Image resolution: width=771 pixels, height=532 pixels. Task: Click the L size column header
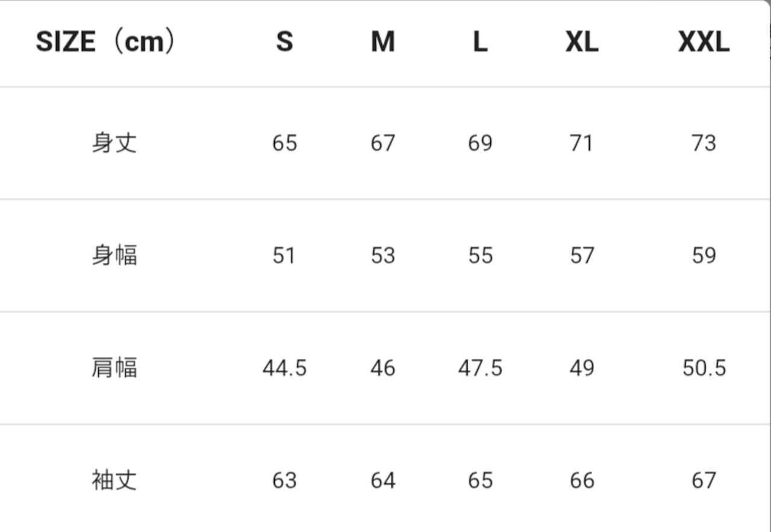click(479, 42)
